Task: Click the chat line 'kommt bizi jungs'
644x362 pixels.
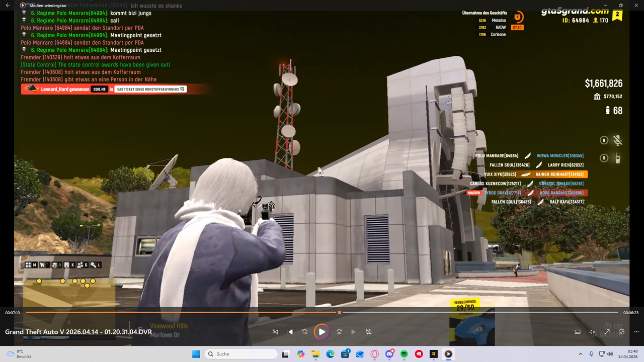Action: coord(131,13)
